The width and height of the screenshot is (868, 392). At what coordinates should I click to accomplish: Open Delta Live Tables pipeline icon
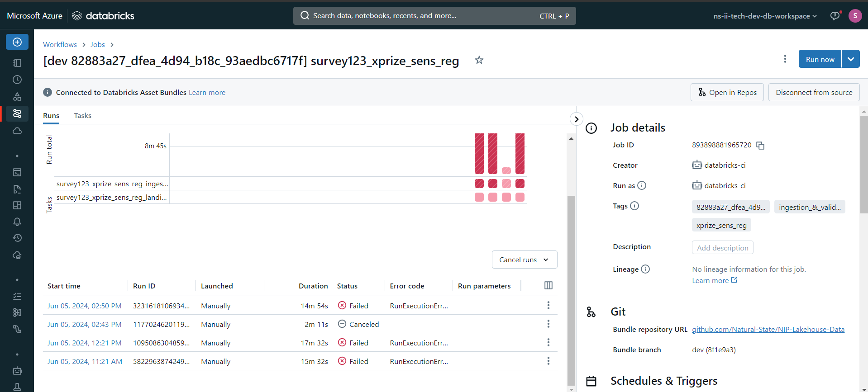17,329
